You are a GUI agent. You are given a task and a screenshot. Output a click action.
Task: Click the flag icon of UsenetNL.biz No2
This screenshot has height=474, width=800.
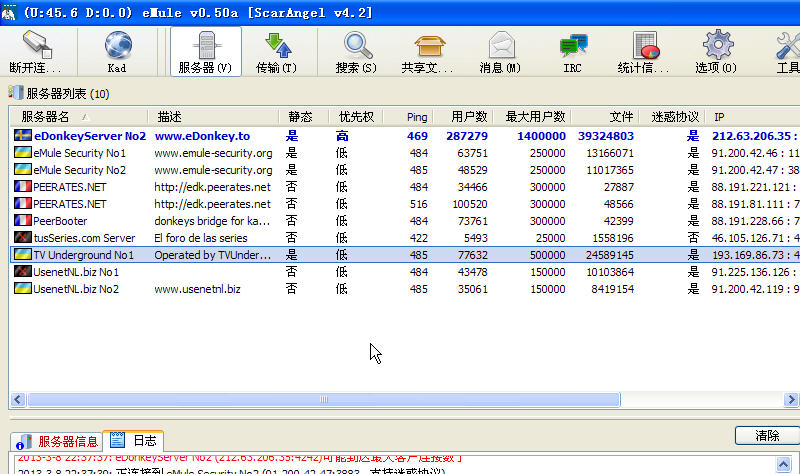coord(22,288)
